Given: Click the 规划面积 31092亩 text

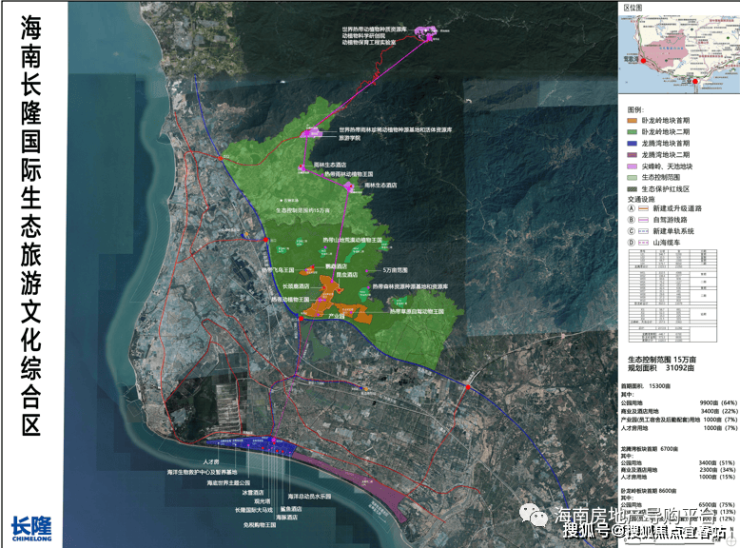Looking at the screenshot, I should coord(661,368).
